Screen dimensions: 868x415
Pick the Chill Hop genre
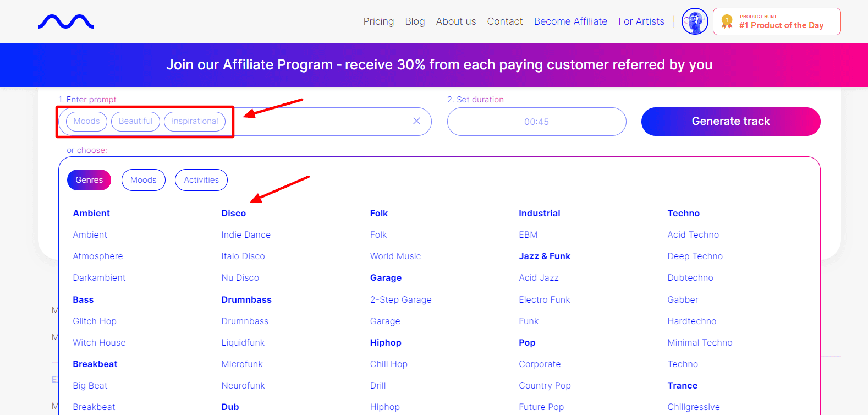[x=389, y=364]
